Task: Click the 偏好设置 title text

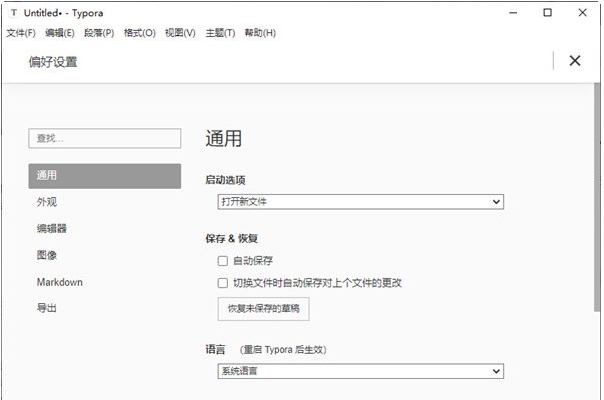Action: [53, 62]
